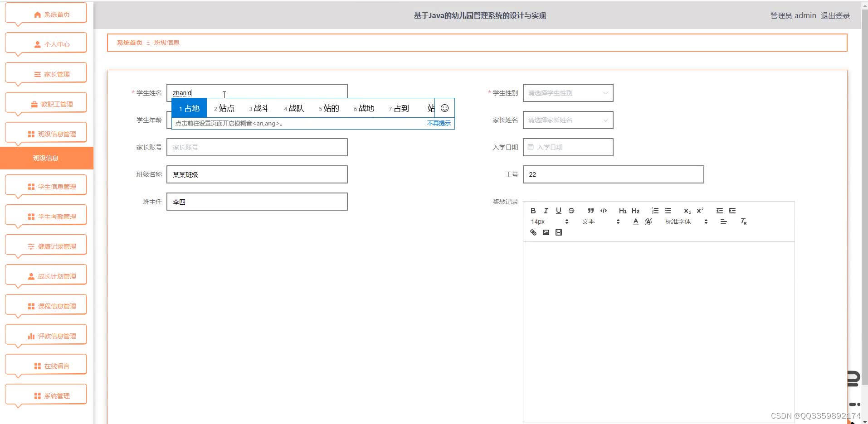Choose IME candidate 1 占地
Image resolution: width=868 pixels, height=424 pixels.
[189, 108]
